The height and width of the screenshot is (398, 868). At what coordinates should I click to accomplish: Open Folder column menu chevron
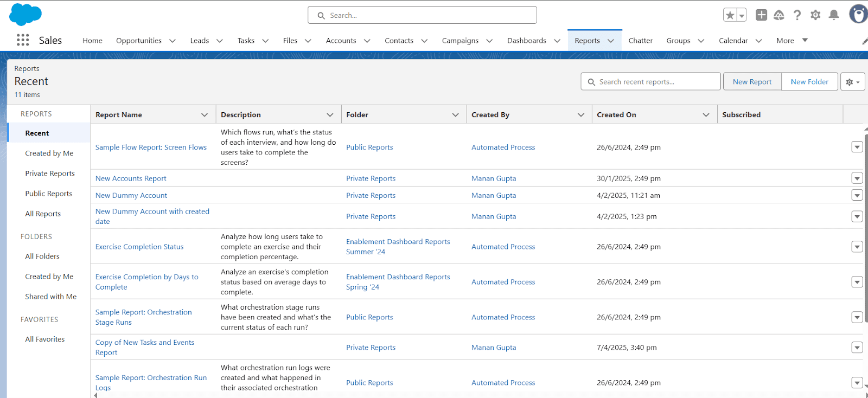pyautogui.click(x=455, y=115)
